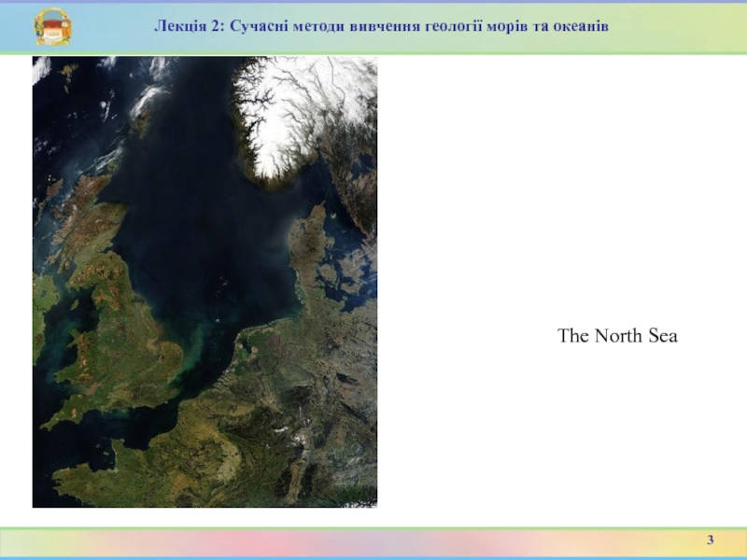Select the lecture title 'Лекція 2' header text

click(382, 26)
